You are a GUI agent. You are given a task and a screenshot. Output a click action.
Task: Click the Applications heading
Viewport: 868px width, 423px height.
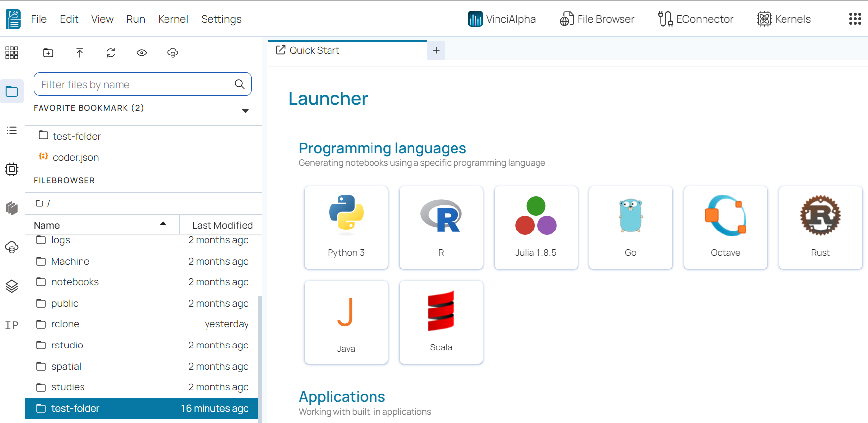(342, 397)
